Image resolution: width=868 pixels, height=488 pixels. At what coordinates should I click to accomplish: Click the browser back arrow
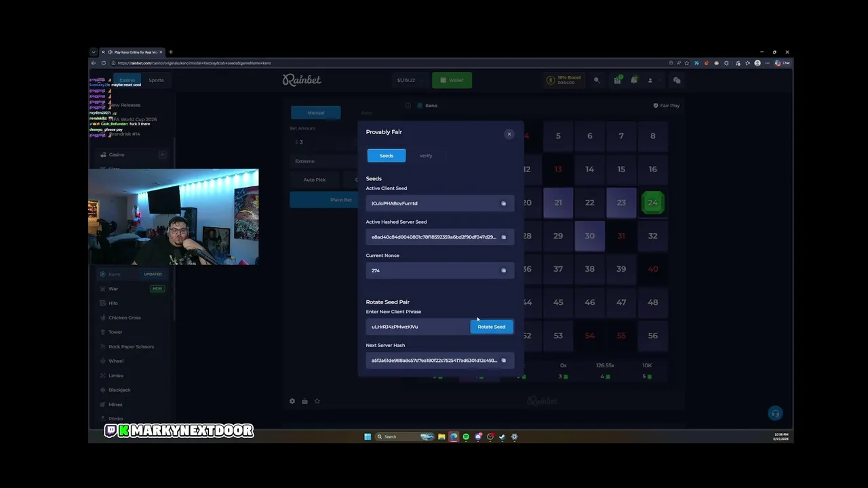94,63
